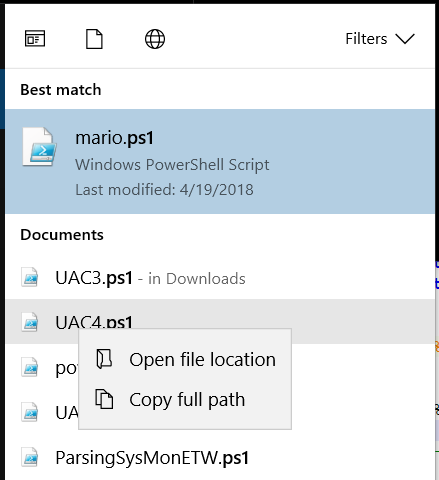
Task: Open ParsingSysMonETW.ps1 result
Action: [x=220, y=457]
